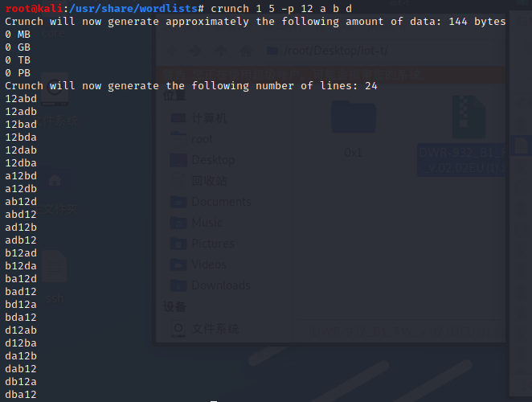Click the '0 GB' output line
This screenshot has width=532, height=402.
(18, 47)
